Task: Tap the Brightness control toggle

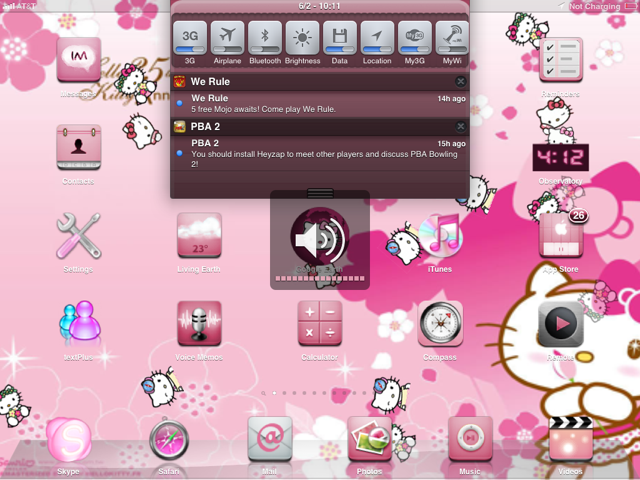Action: pyautogui.click(x=302, y=38)
